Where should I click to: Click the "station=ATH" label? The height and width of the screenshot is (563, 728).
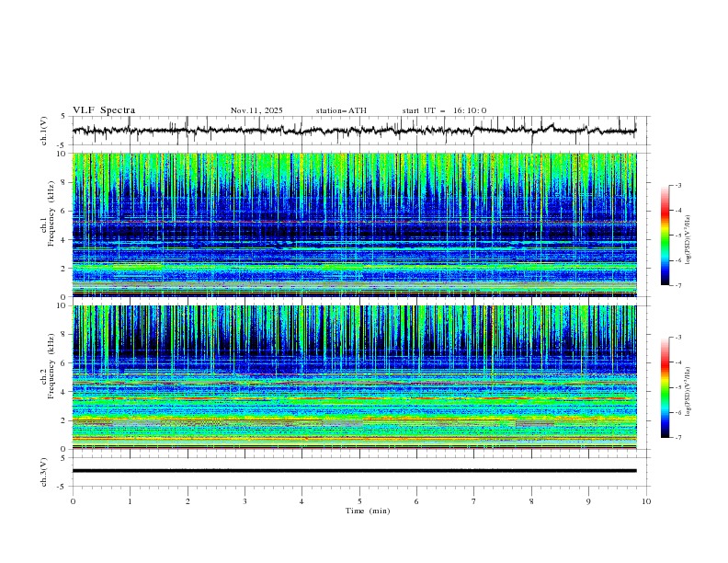[x=341, y=110]
